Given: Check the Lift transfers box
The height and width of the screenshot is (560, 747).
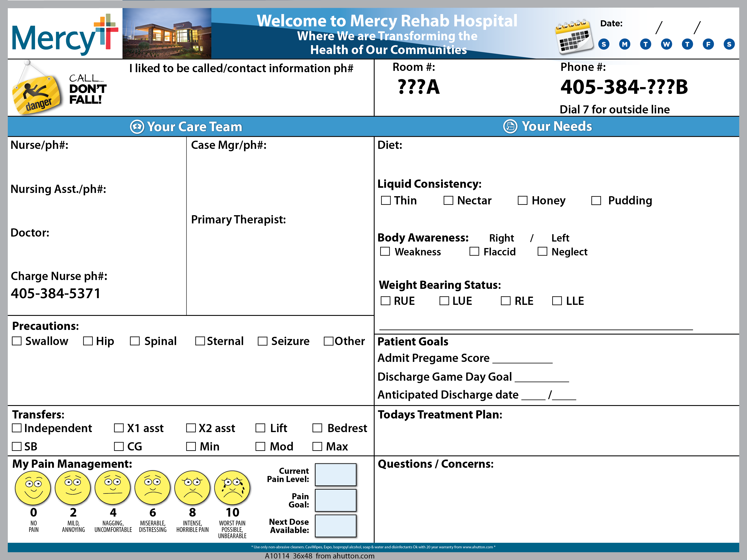Looking at the screenshot, I should tap(260, 428).
